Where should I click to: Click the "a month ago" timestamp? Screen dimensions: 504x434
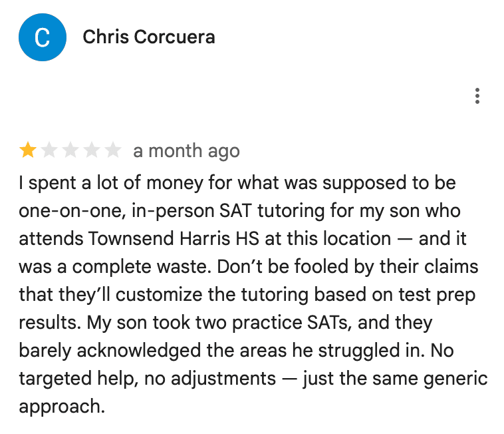point(186,151)
